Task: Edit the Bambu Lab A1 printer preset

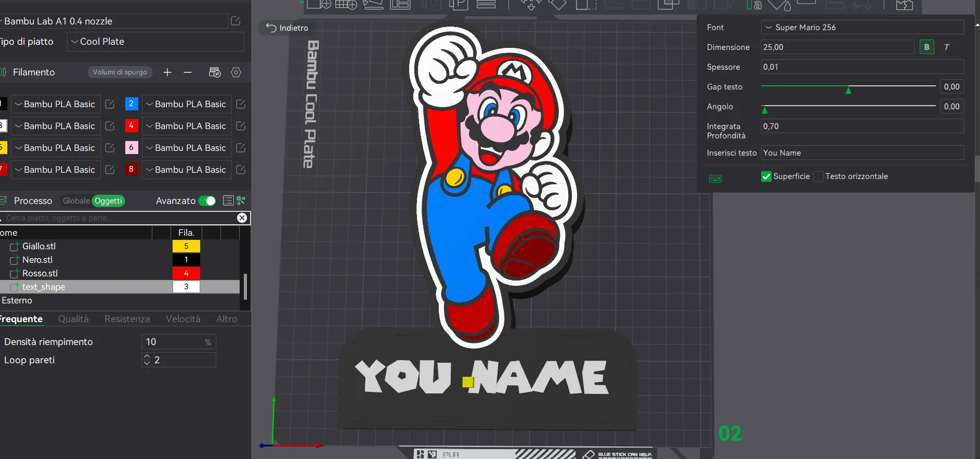Action: [236, 21]
